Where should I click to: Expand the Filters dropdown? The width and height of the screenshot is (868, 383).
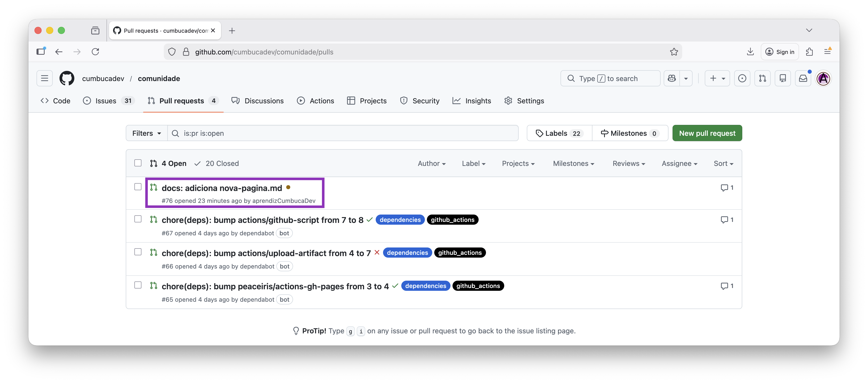pos(147,133)
